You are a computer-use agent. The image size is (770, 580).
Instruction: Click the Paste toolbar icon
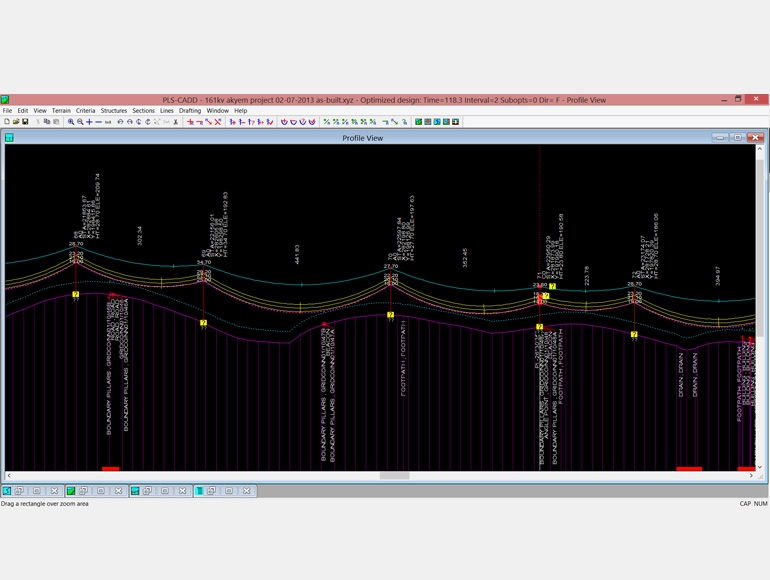pyautogui.click(x=56, y=122)
